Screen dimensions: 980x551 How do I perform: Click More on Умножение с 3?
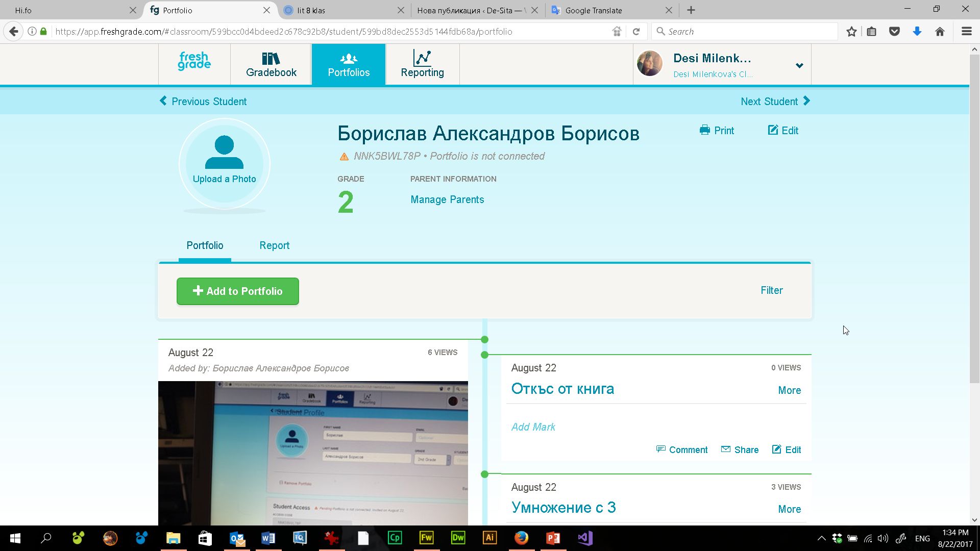click(x=789, y=509)
